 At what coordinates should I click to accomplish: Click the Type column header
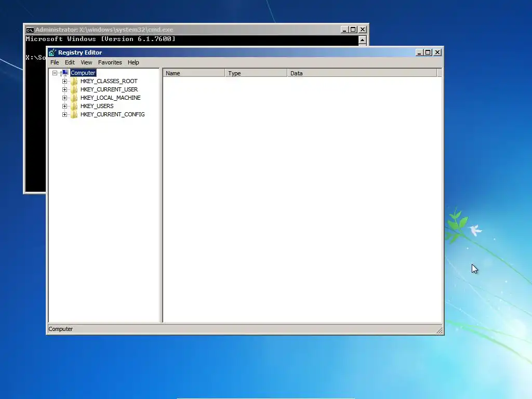256,73
